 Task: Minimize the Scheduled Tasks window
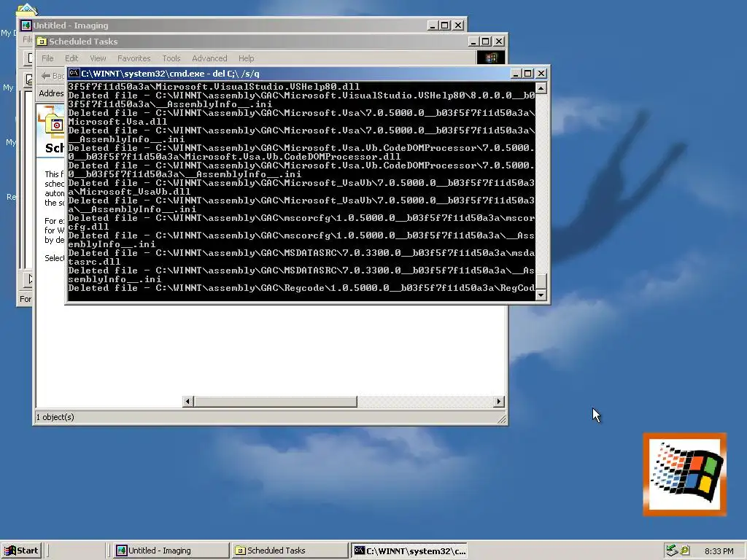pyautogui.click(x=473, y=42)
